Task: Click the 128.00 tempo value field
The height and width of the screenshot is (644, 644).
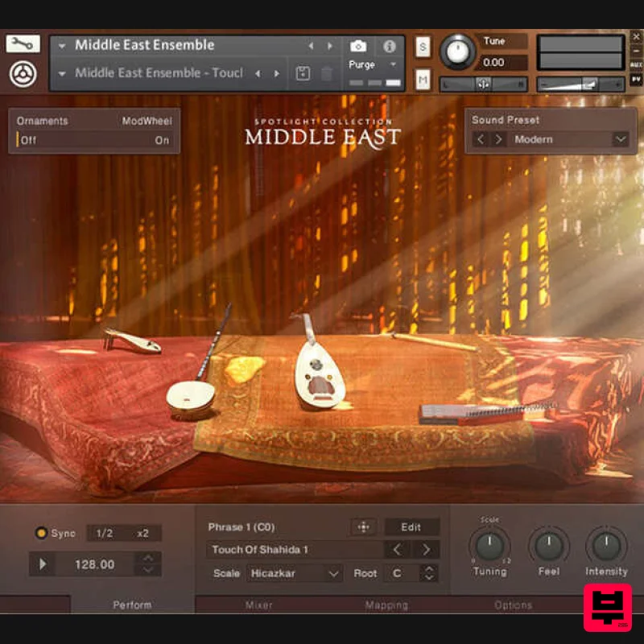Action: pyautogui.click(x=95, y=564)
